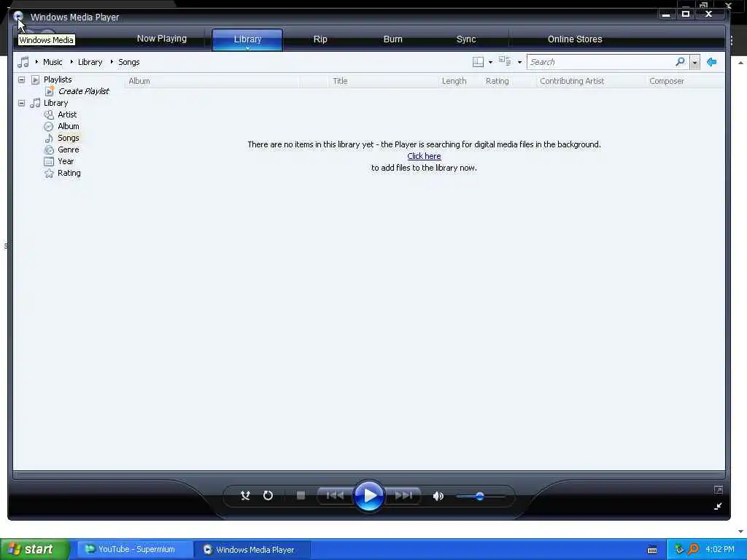Click the keyboard icon in the taskbar
This screenshot has height=560, width=747.
click(652, 550)
